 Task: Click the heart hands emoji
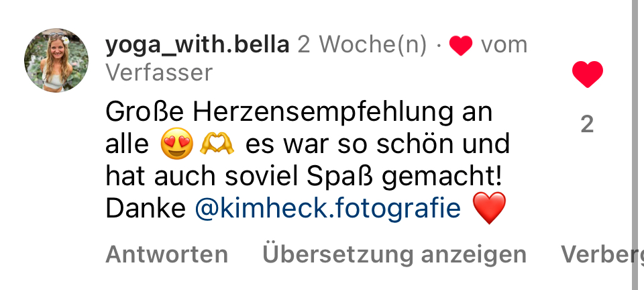[x=217, y=144]
